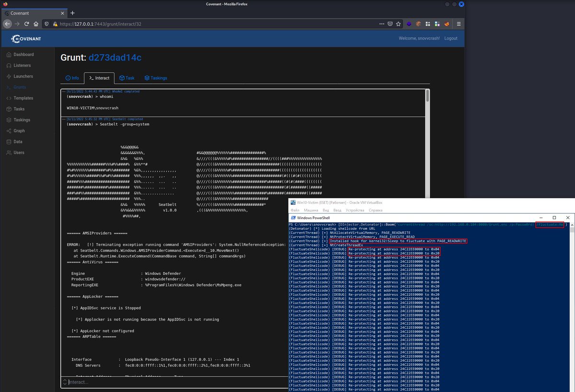Open Dashboard using the home icon
The image size is (575, 392).
click(8, 54)
